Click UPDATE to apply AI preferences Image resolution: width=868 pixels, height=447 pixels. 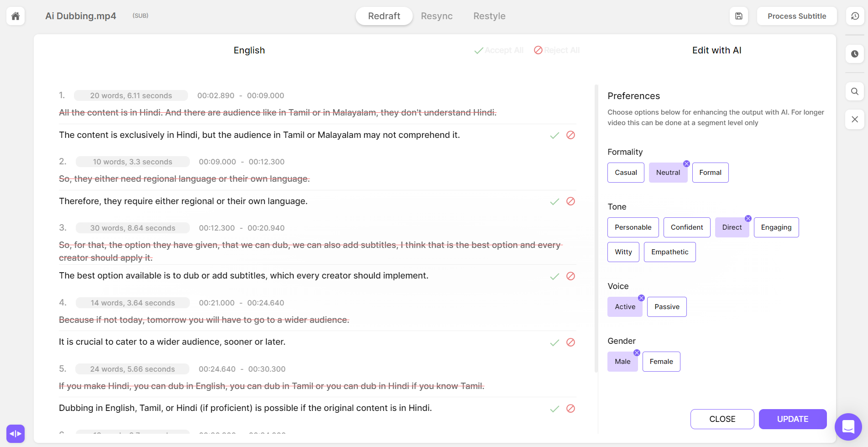[793, 419]
